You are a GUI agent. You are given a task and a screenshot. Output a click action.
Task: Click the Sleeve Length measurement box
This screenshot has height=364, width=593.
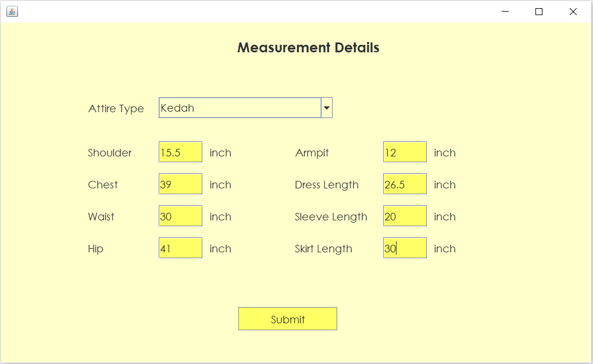click(x=405, y=216)
